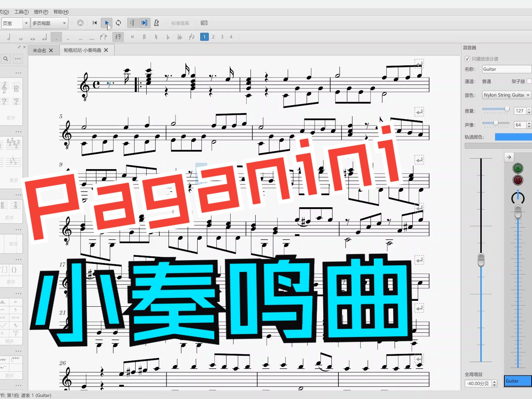Screen dimensions: 532x399
Task: Toggle loop playback
Action: click(119, 23)
